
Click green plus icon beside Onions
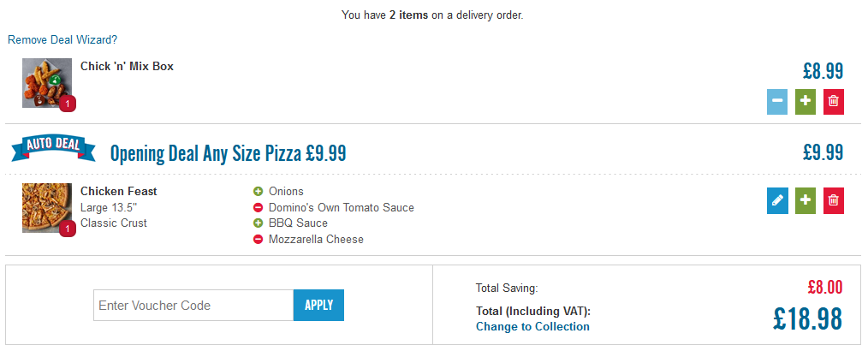coord(258,192)
